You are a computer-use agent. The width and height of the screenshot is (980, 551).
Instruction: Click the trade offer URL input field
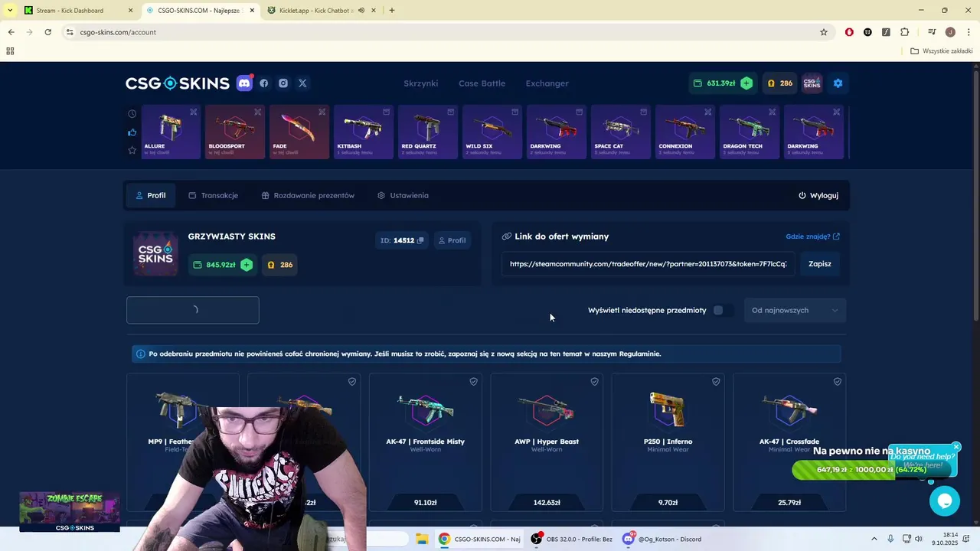(648, 264)
